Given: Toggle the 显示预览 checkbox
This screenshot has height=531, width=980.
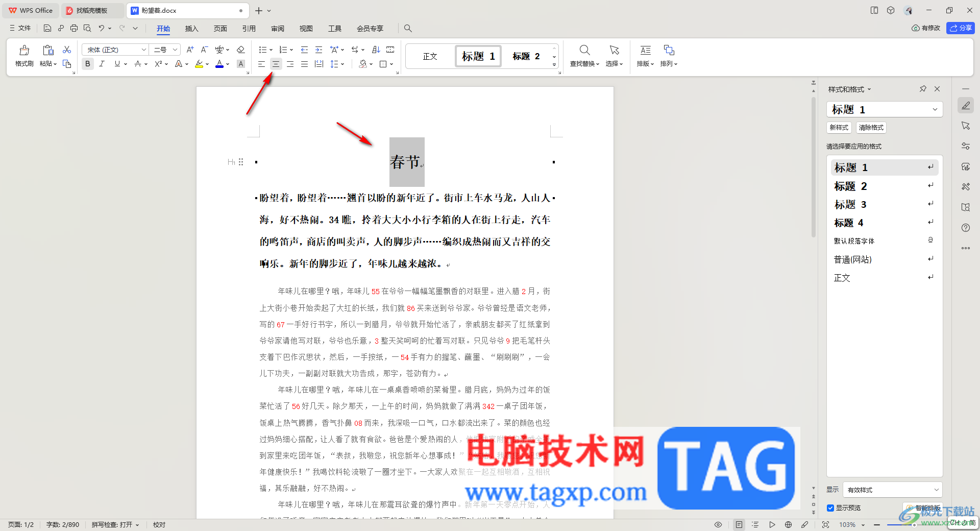Looking at the screenshot, I should point(830,508).
